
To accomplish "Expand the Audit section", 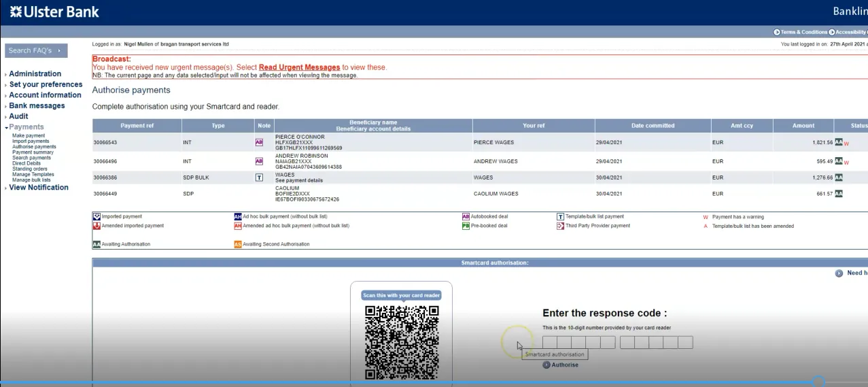I will [x=18, y=116].
